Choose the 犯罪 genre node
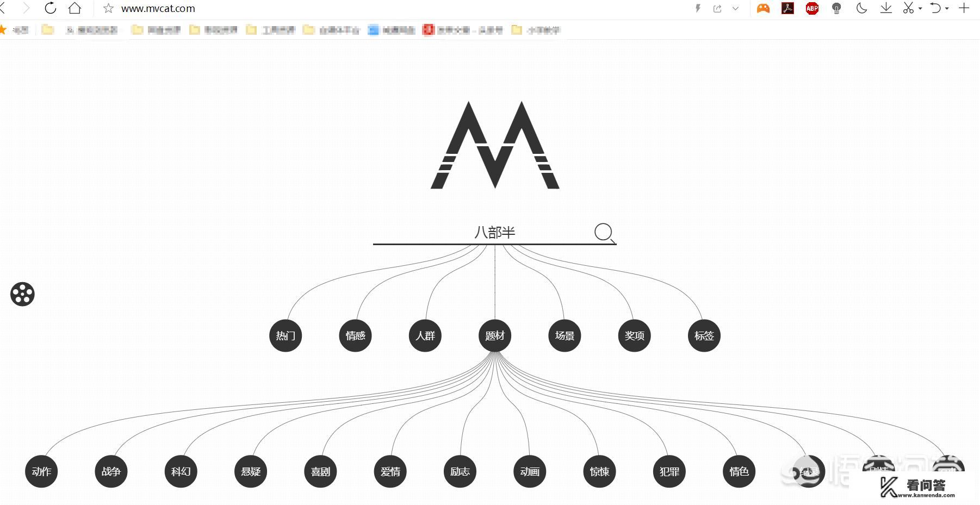The height and width of the screenshot is (505, 980). [669, 471]
